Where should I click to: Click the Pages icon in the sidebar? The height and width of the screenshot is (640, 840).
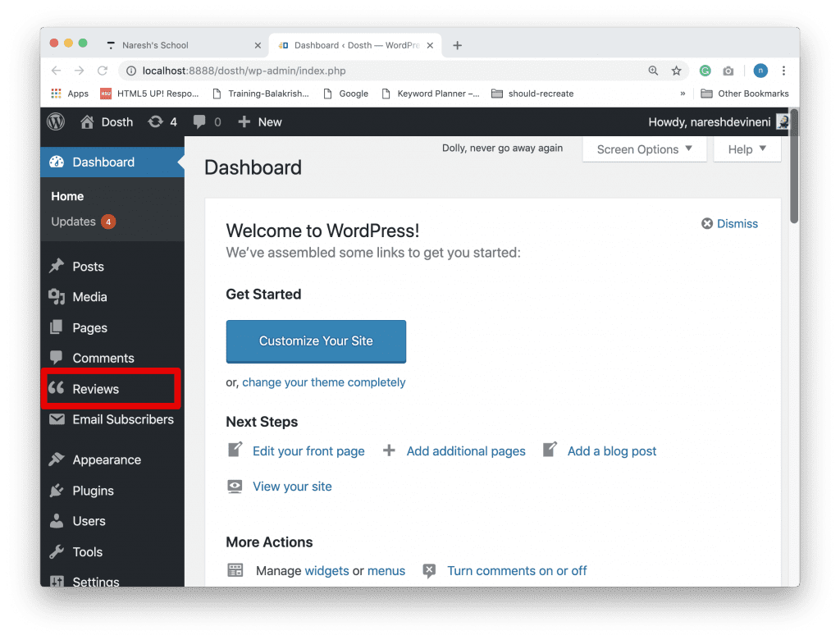[x=57, y=327]
